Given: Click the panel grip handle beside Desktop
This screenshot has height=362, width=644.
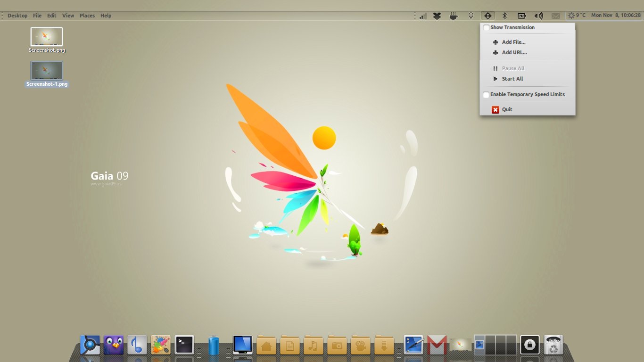Looking at the screenshot, I should point(2,16).
